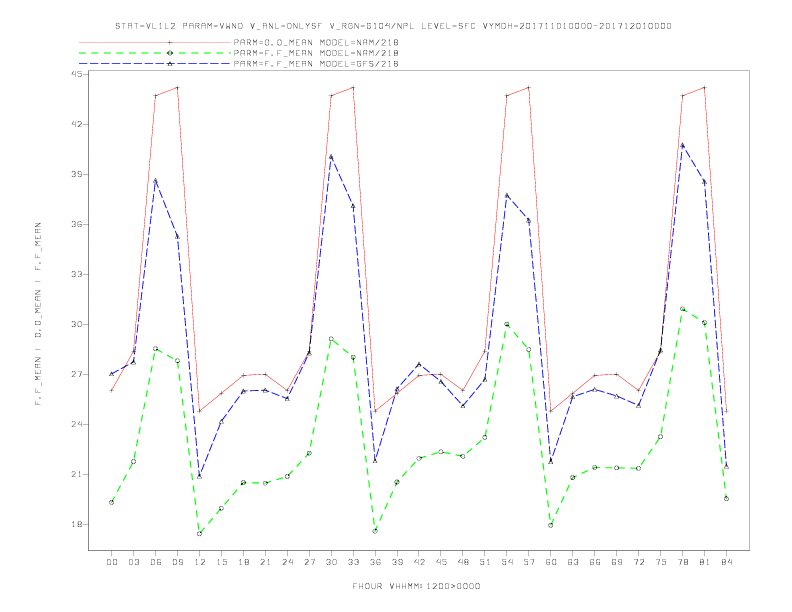Click the y-axis tick value 27
Viewport: 792px width, 612px height.
[x=79, y=374]
